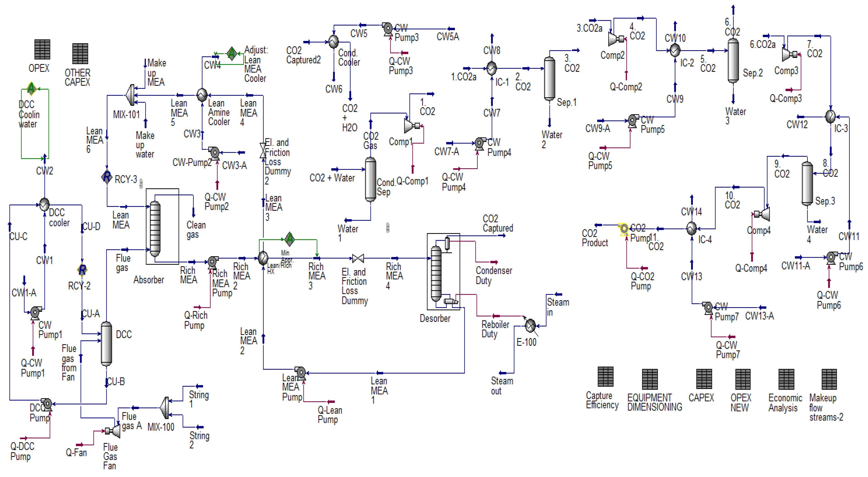Click the Lean Amine Cooler exchanger
Screen dimensions: 868x477
coord(202,95)
